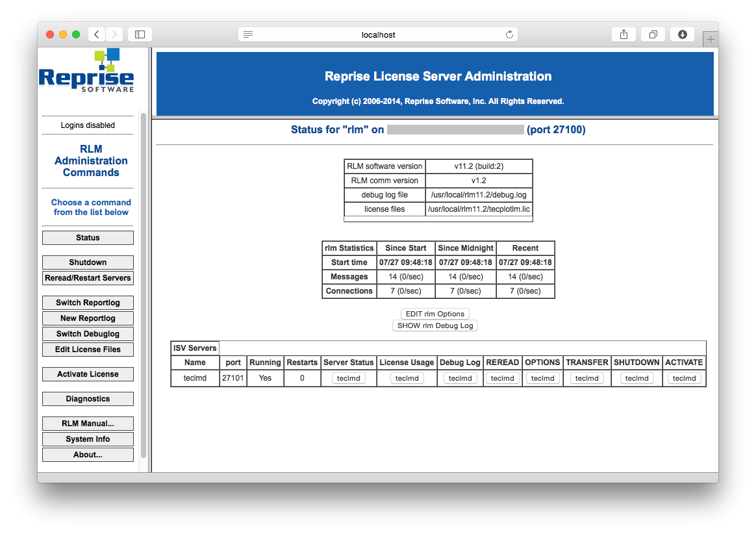Open the Status command
Viewport: 756px width, 536px height.
click(x=88, y=238)
